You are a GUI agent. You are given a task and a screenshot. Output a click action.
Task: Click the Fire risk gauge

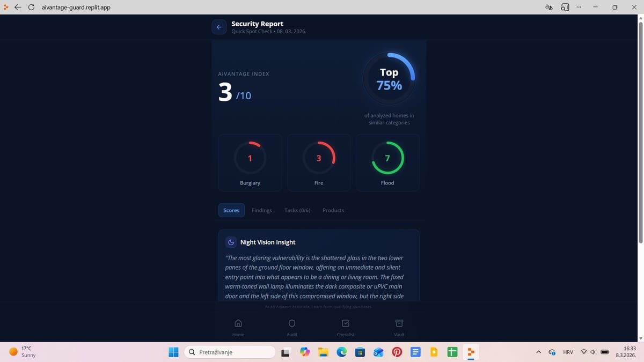pyautogui.click(x=318, y=158)
